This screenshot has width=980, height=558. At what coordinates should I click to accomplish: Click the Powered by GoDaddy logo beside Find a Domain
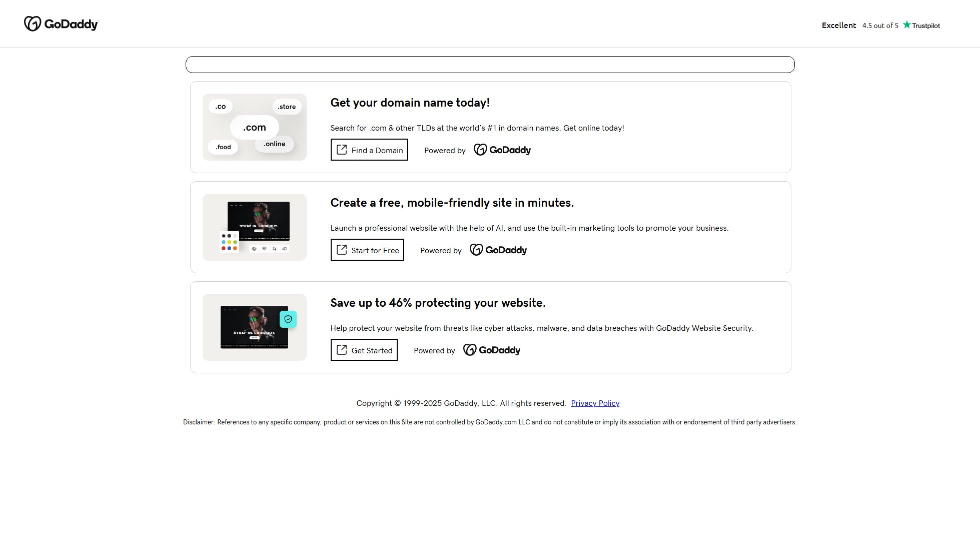pos(502,150)
